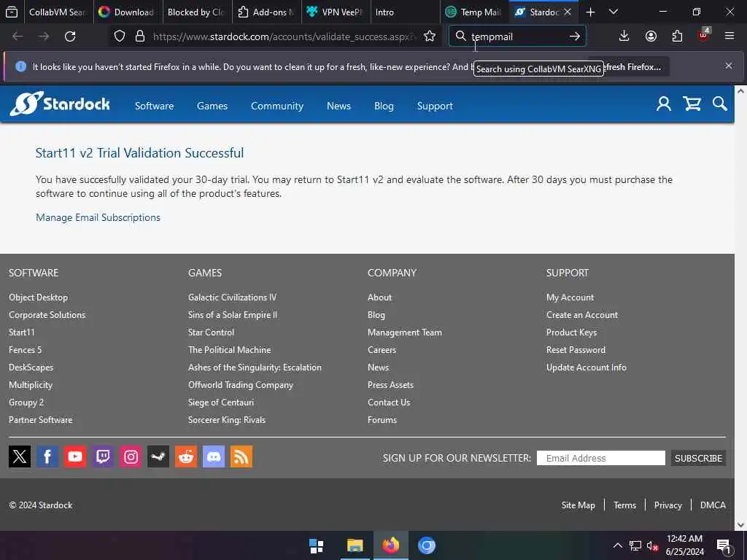This screenshot has height=560, width=747.
Task: Open the notification center icon
Action: coord(723,545)
